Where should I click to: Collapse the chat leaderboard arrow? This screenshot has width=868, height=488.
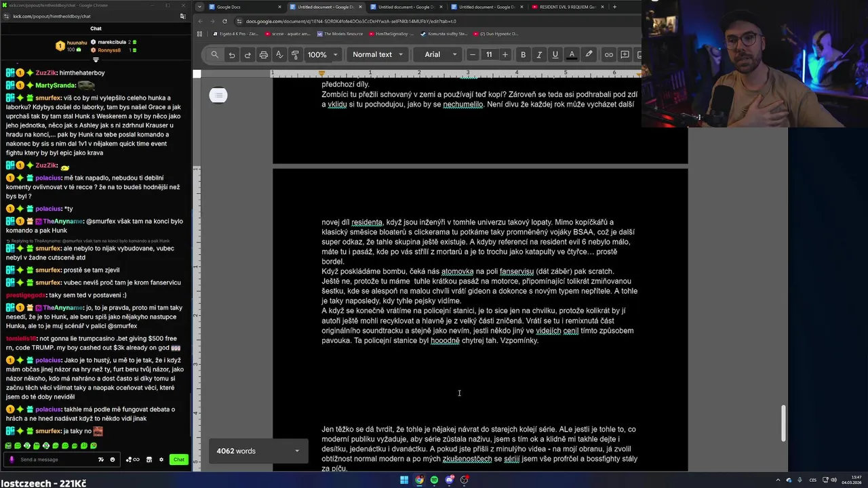point(96,60)
